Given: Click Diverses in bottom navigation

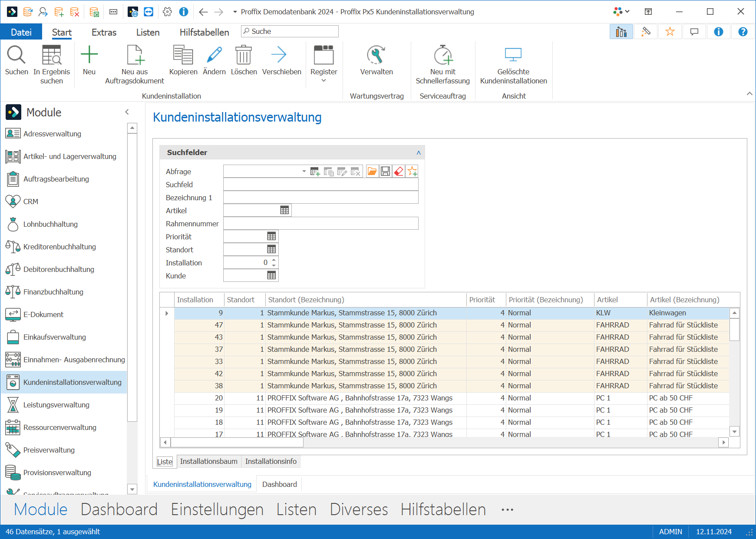Looking at the screenshot, I should [359, 509].
